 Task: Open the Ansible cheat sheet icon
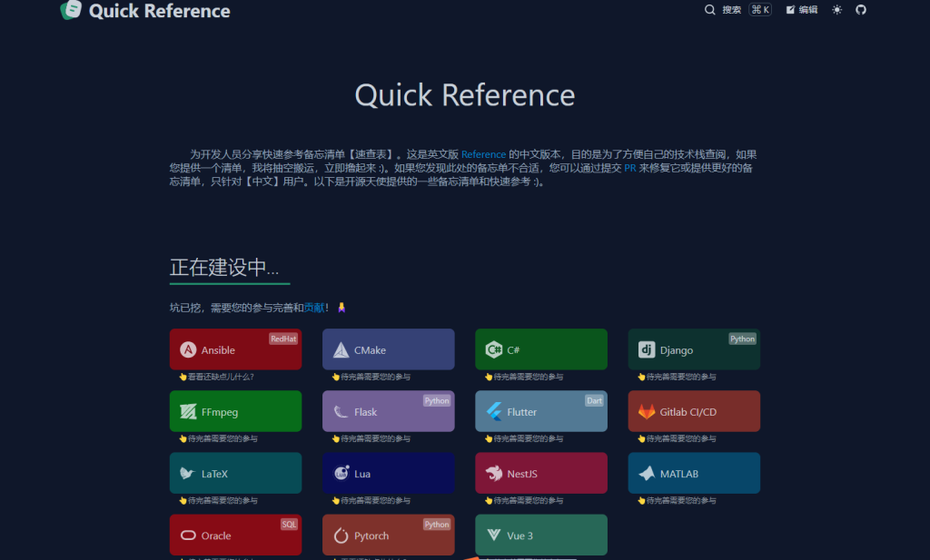(x=188, y=349)
